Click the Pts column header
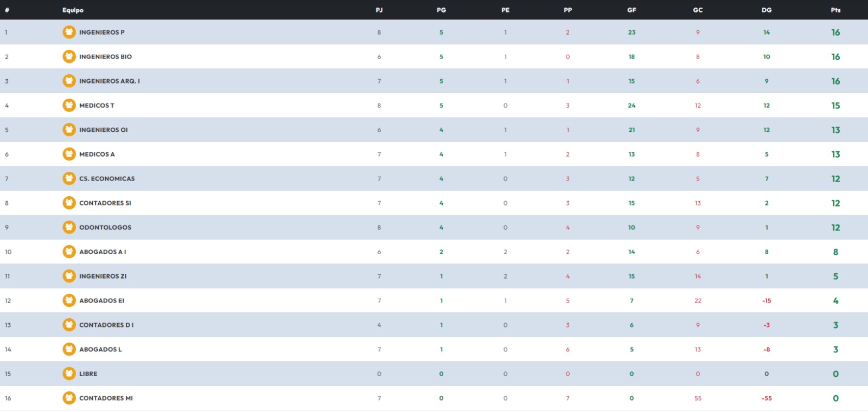This screenshot has width=868, height=412. click(835, 10)
